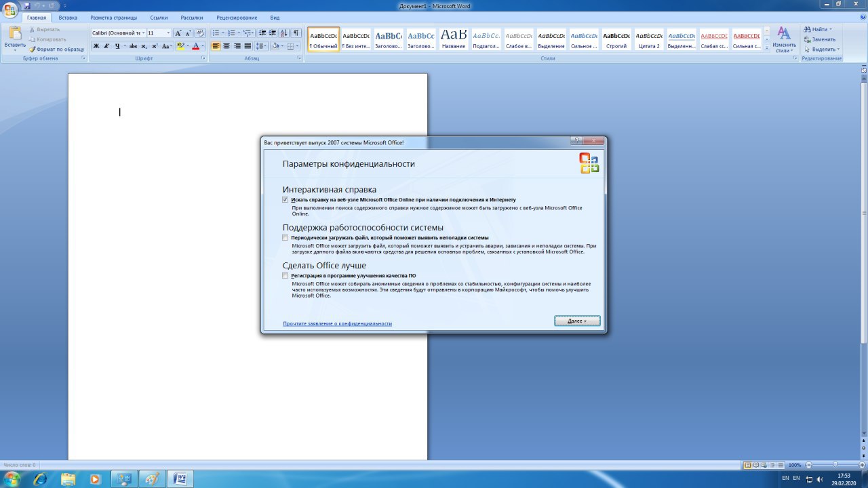Align text right
This screenshot has height=488, width=868.
click(237, 46)
